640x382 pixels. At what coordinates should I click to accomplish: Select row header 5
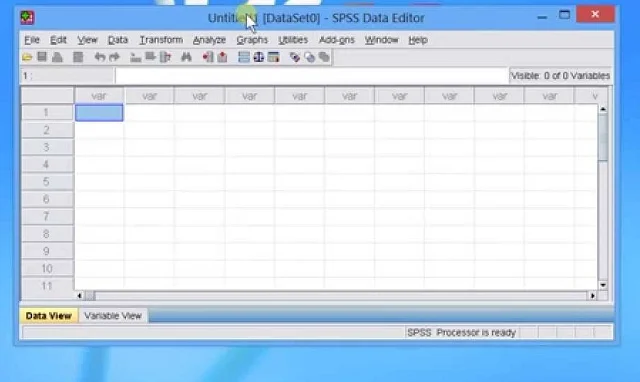pyautogui.click(x=47, y=182)
